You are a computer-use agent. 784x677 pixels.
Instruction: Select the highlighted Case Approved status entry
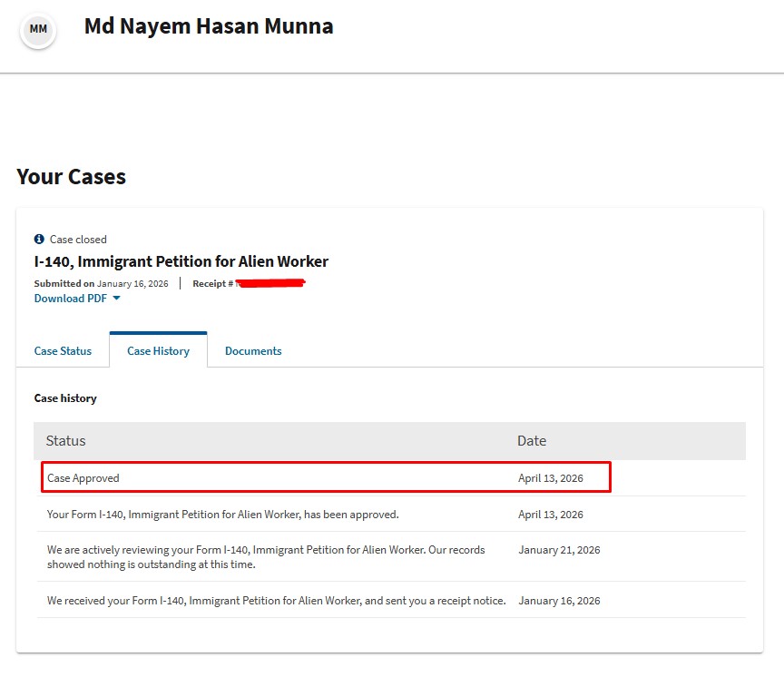(83, 478)
